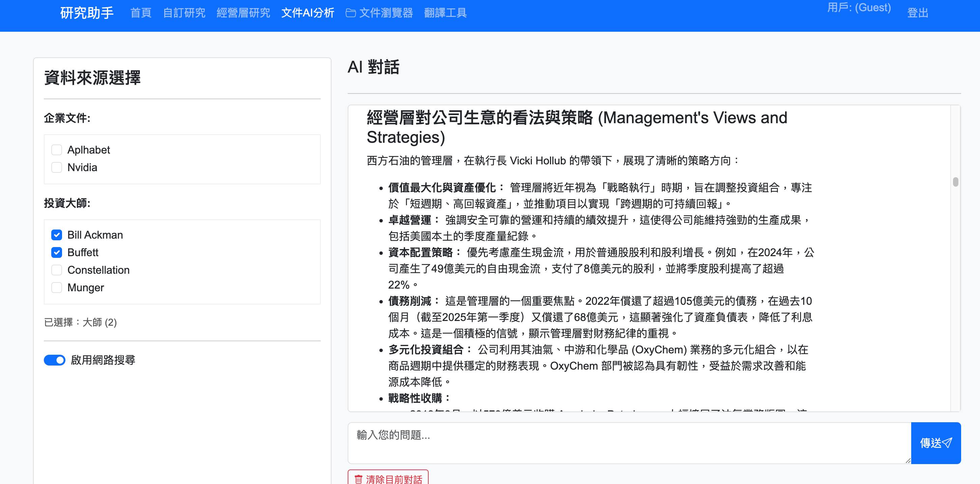Viewport: 980px width, 484px height.
Task: Uncheck the Buffett checkbox
Action: pos(57,252)
